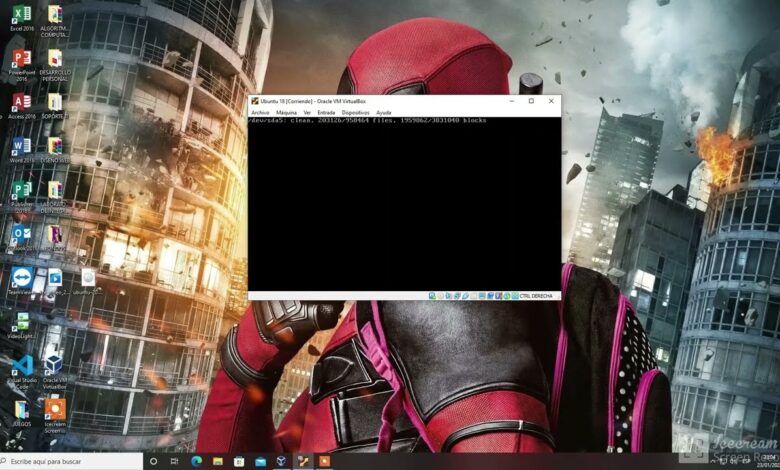
Task: Click the mouse integration status icon
Action: pyautogui.click(x=507, y=296)
